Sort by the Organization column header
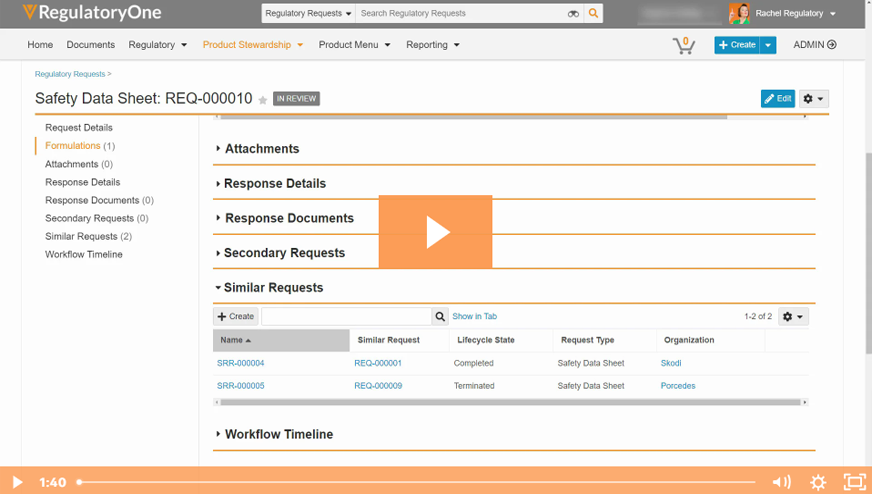Viewport: 872px width, 494px height. point(689,340)
